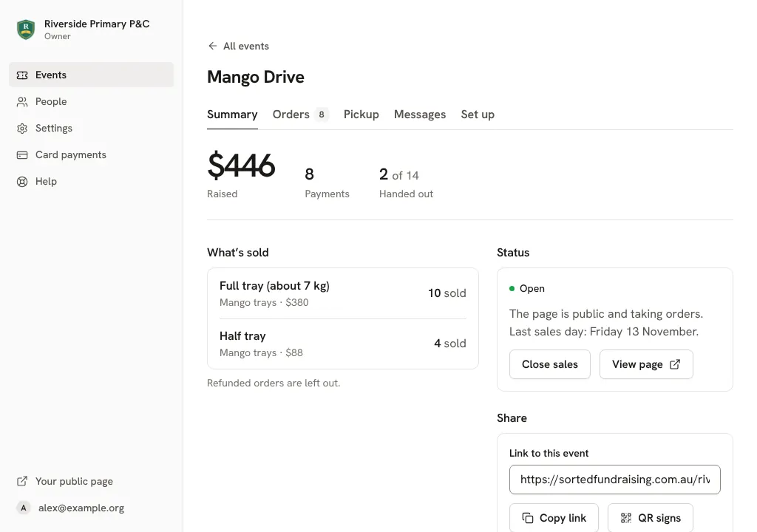Click the Close sales button

click(x=550, y=364)
